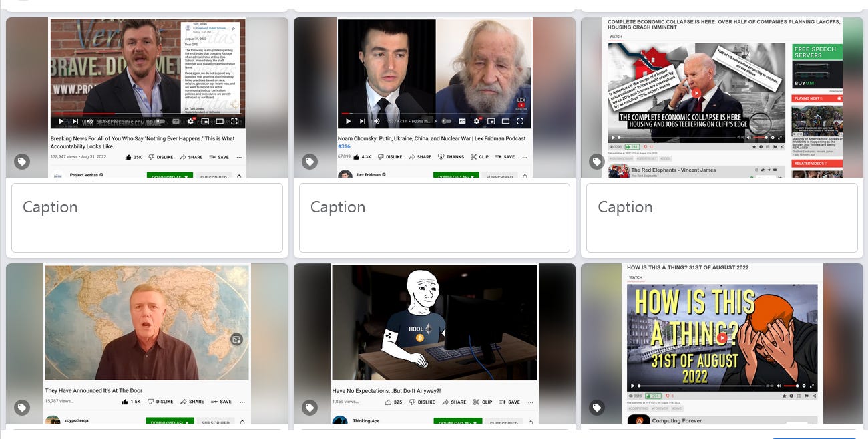
Task: Click title 'Have No Expectations...But Do It Anyway?!'
Action: [x=386, y=391]
